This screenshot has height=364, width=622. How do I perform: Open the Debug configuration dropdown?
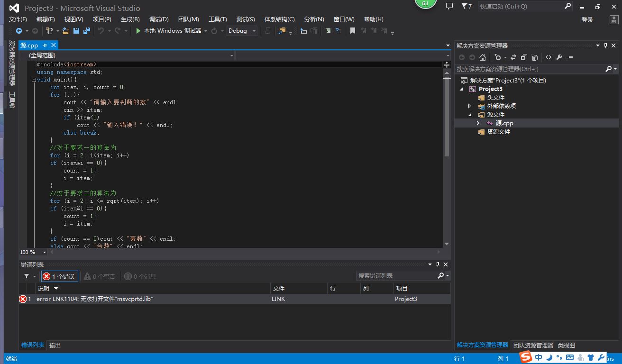point(241,30)
